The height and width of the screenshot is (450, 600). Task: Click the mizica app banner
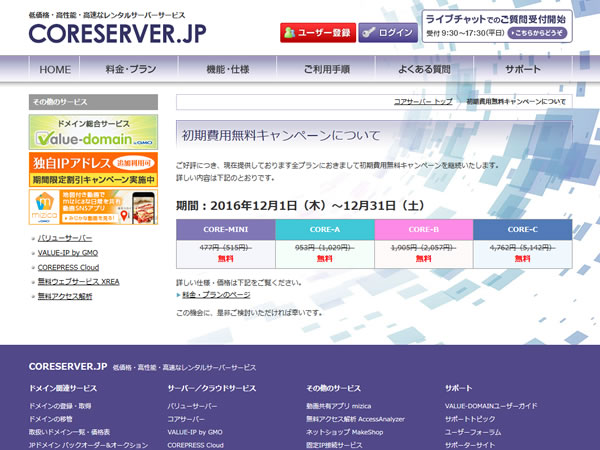(x=93, y=207)
